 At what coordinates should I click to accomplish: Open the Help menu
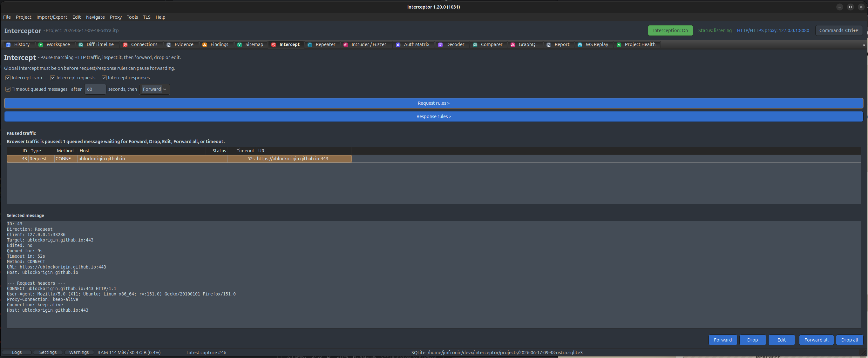tap(160, 17)
